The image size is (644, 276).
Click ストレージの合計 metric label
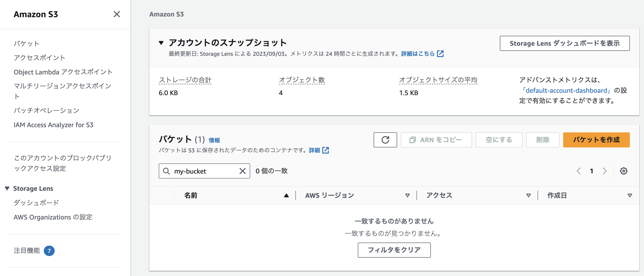(x=185, y=80)
